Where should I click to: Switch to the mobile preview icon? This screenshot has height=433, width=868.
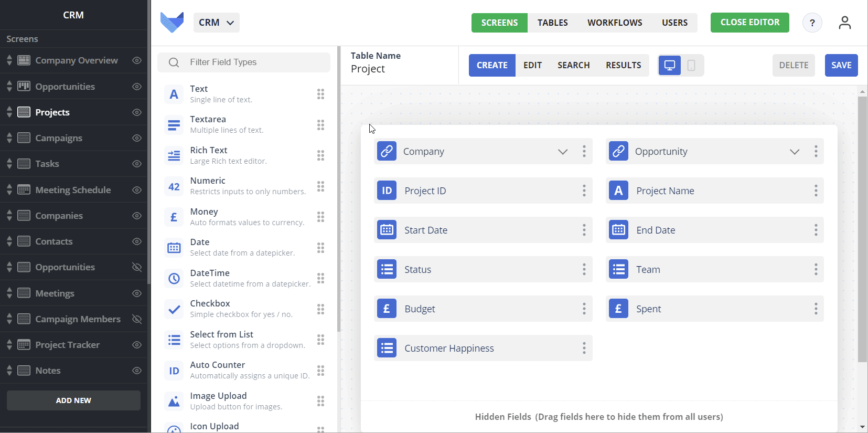[x=691, y=66]
